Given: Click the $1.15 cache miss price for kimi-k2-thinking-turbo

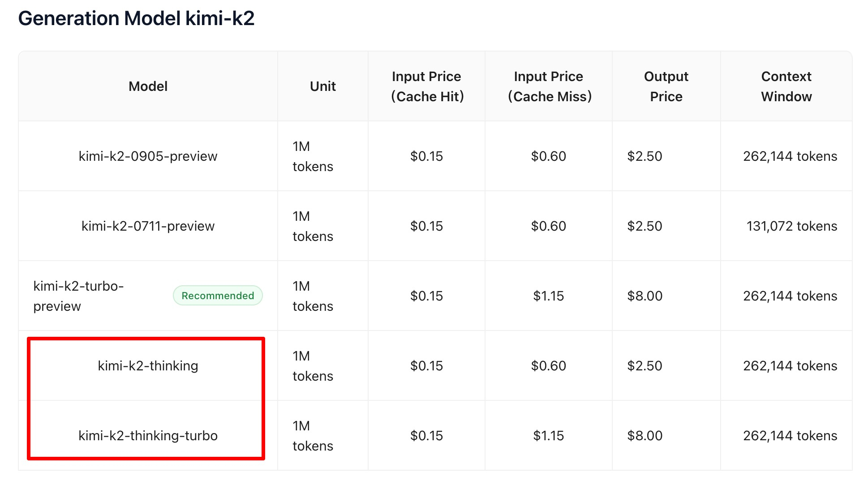Looking at the screenshot, I should click(x=549, y=436).
